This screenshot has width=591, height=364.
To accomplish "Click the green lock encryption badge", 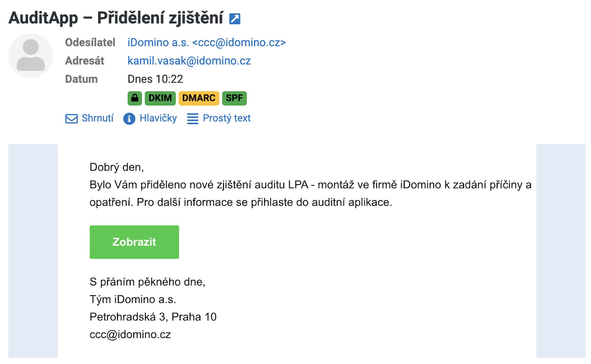I will (x=135, y=98).
